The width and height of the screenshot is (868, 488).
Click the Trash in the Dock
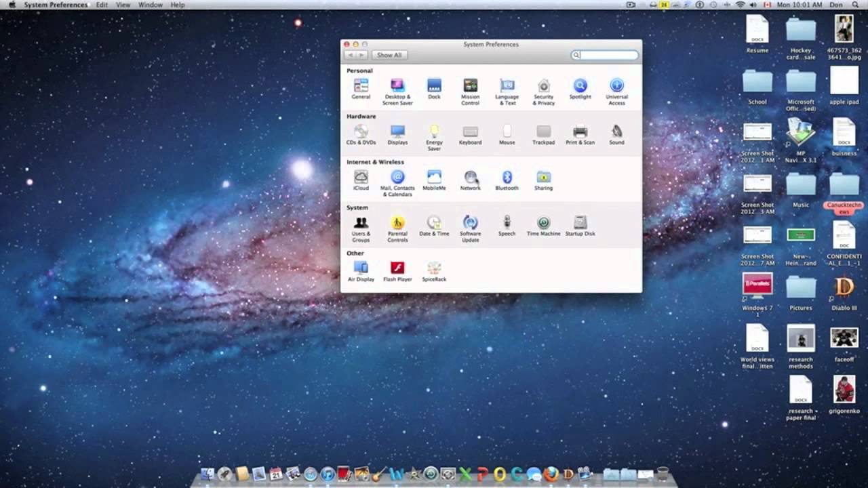[663, 474]
